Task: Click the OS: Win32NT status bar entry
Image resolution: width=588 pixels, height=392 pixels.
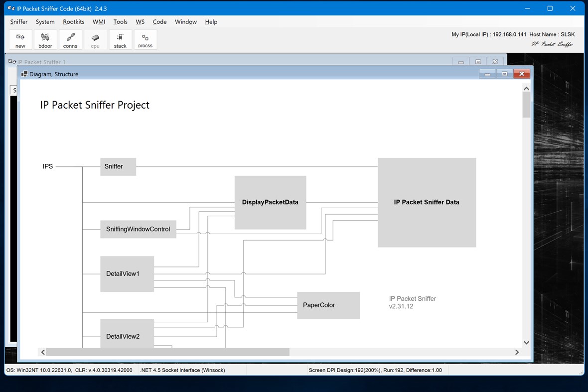Action: tap(69, 370)
